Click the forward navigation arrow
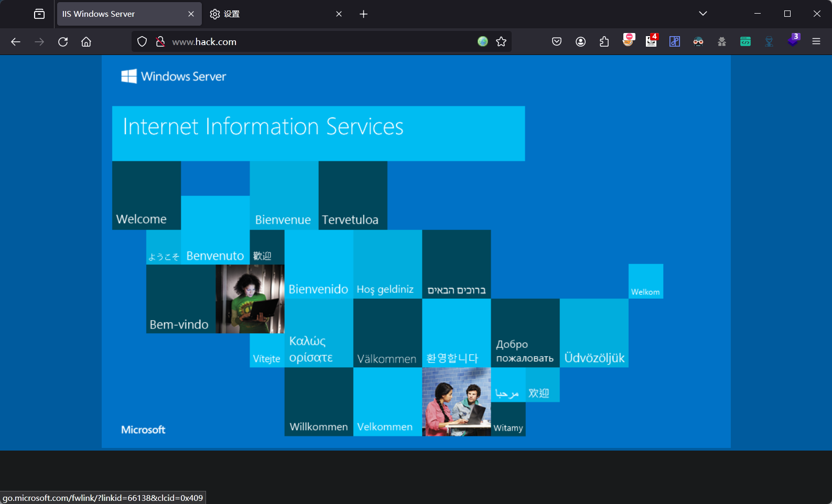 click(39, 42)
